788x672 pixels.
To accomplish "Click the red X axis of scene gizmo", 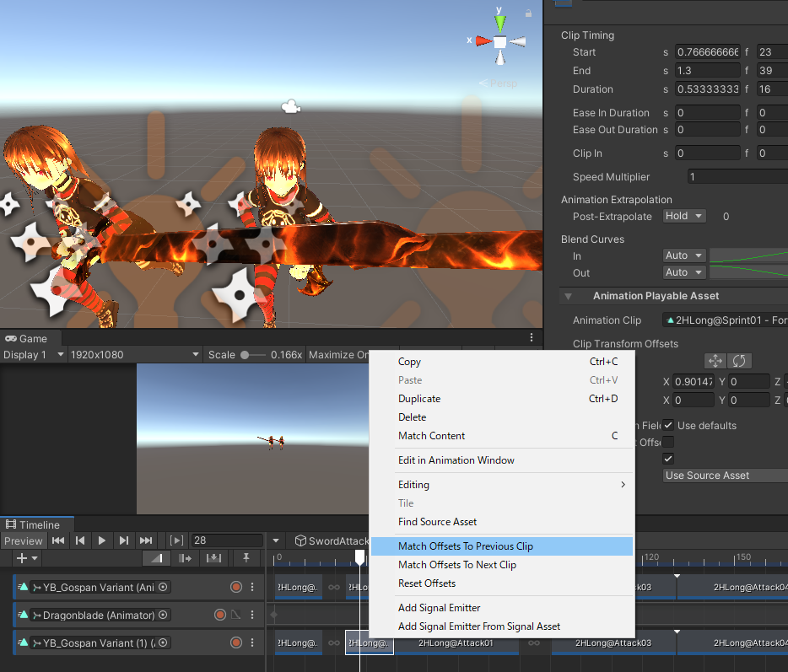I will point(483,41).
